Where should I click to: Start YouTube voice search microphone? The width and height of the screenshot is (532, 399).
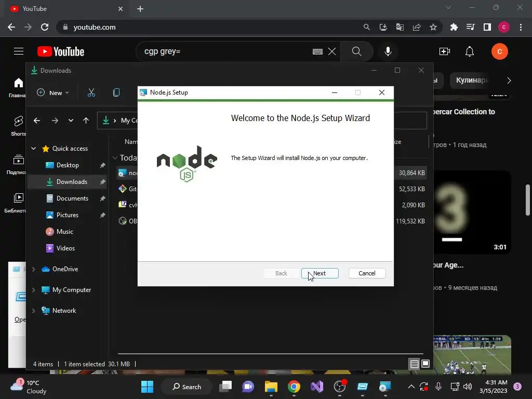pyautogui.click(x=388, y=51)
